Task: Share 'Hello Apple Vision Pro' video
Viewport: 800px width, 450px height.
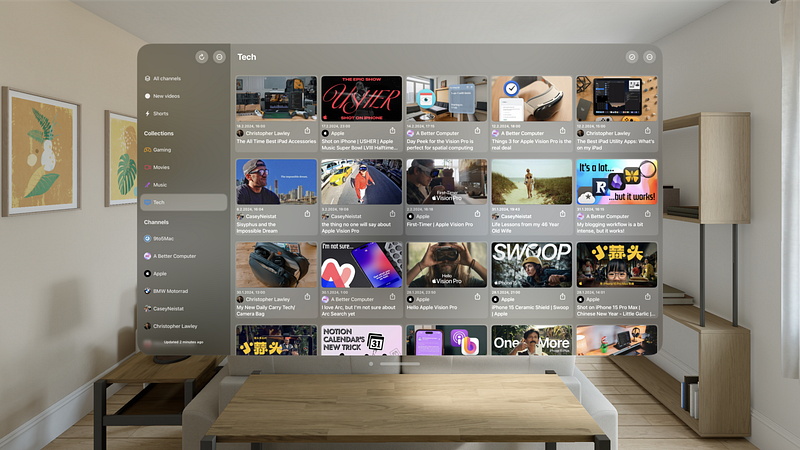Action: 477,296
